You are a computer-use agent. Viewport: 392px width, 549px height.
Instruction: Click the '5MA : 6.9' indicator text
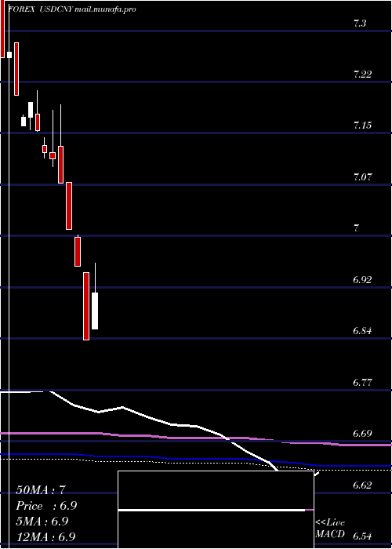pyautogui.click(x=42, y=521)
